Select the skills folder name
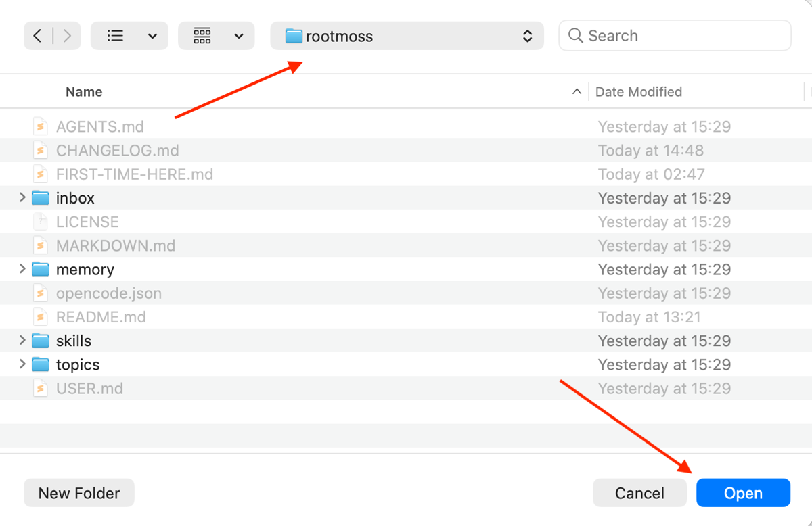This screenshot has width=812, height=526. (74, 341)
